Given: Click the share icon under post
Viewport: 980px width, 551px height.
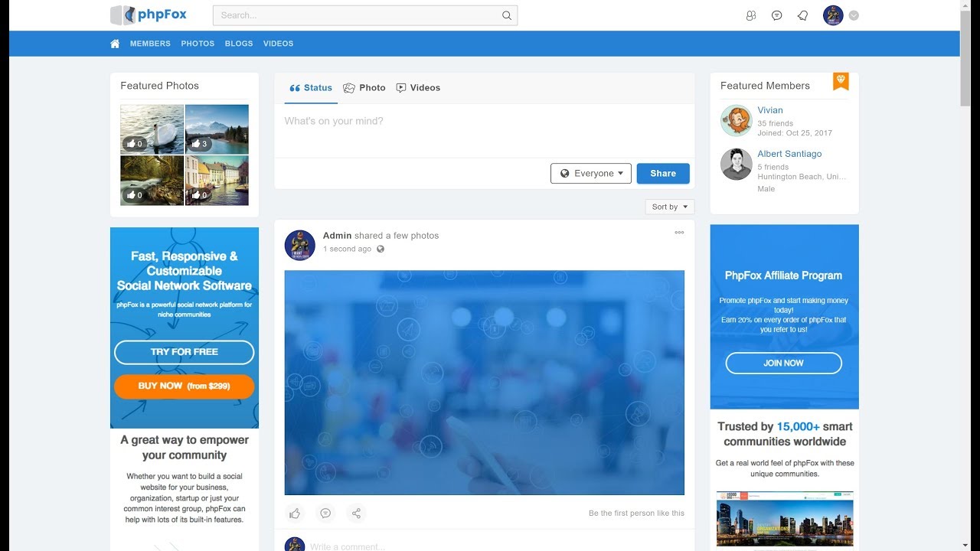Looking at the screenshot, I should click(356, 513).
